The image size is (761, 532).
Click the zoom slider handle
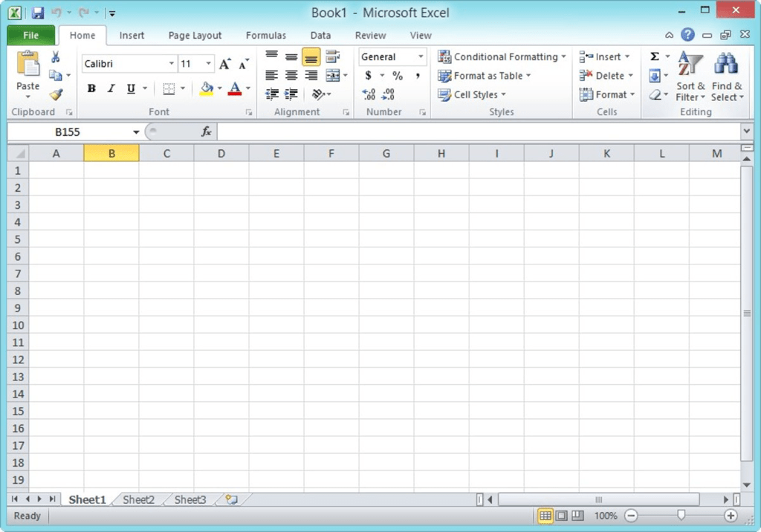point(681,515)
